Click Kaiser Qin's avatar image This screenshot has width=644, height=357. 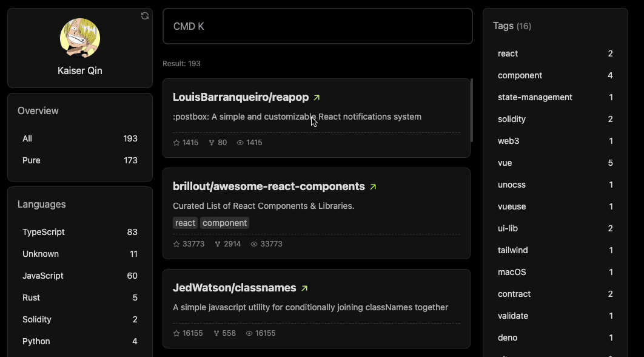click(x=79, y=38)
